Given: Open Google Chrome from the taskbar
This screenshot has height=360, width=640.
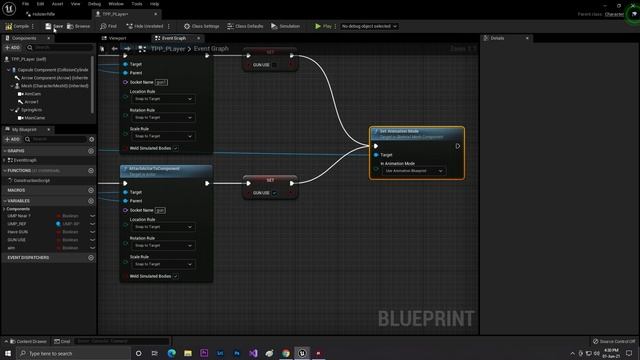Looking at the screenshot, I should pyautogui.click(x=286, y=353).
